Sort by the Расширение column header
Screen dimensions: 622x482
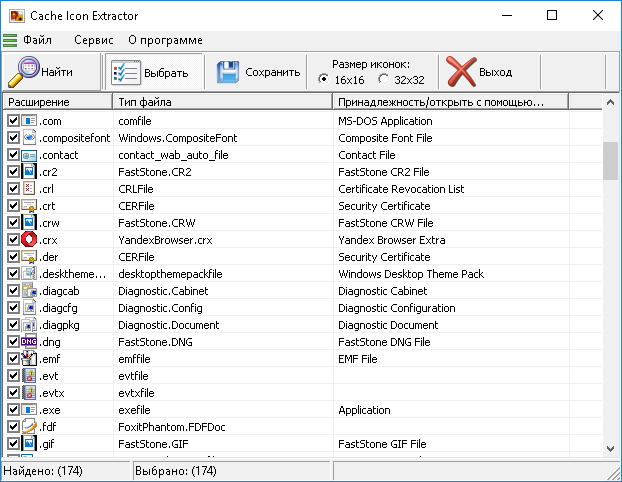click(x=58, y=102)
